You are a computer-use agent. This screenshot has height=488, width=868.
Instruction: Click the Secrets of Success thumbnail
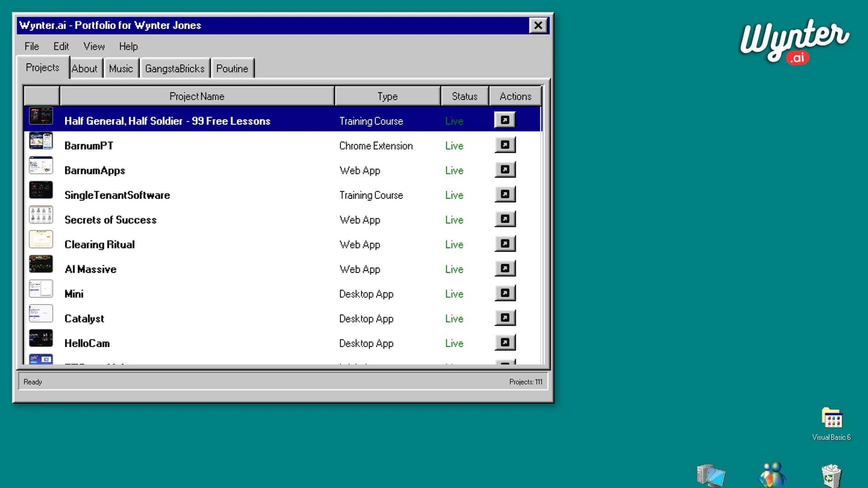click(x=41, y=215)
